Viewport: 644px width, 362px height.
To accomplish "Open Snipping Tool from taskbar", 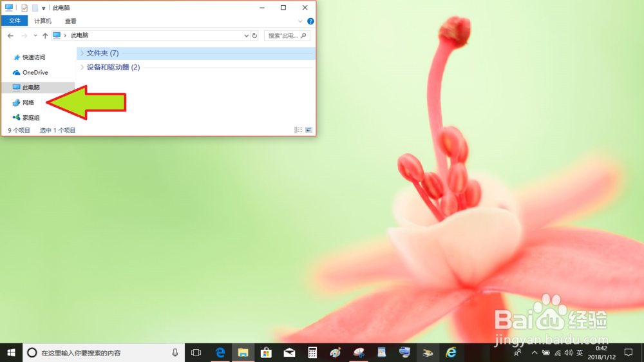I will (359, 352).
